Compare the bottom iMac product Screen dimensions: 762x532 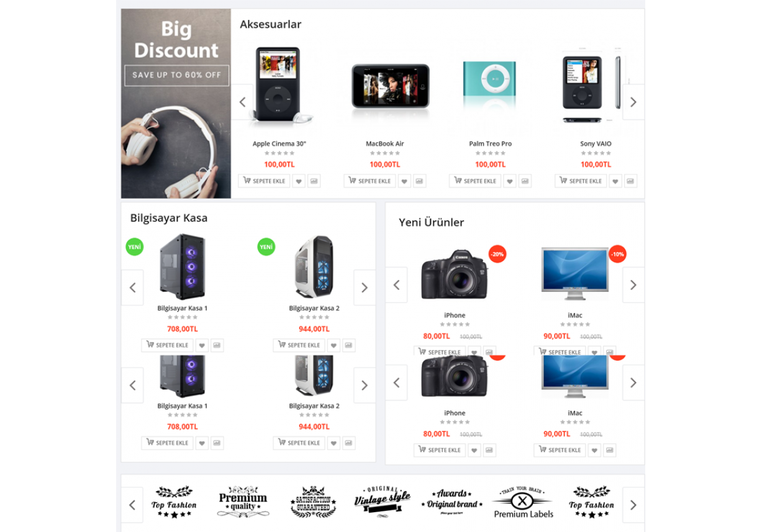pos(610,450)
